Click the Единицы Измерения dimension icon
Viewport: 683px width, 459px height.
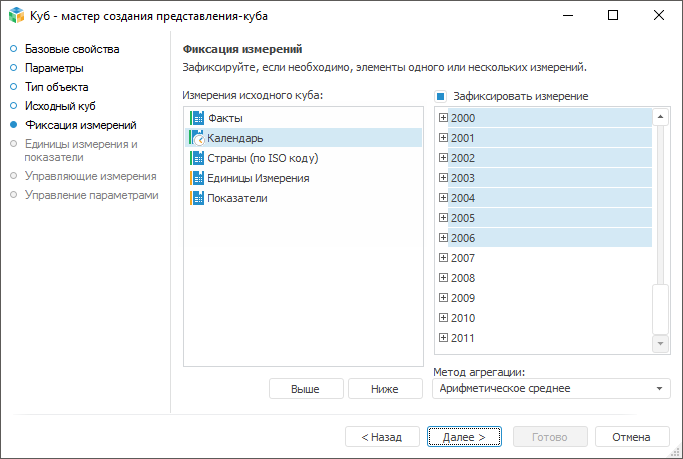tap(196, 178)
